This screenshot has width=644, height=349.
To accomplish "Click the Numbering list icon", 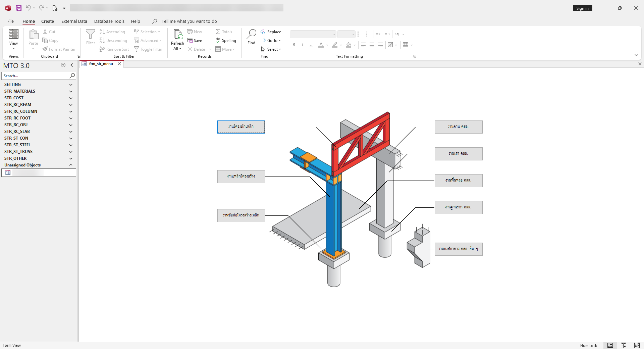I will point(369,34).
